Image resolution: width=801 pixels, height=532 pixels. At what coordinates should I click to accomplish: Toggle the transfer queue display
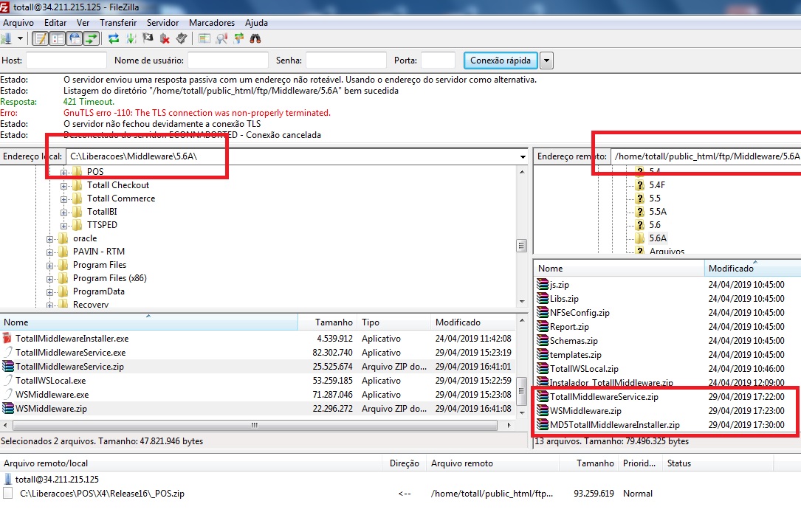(92, 38)
